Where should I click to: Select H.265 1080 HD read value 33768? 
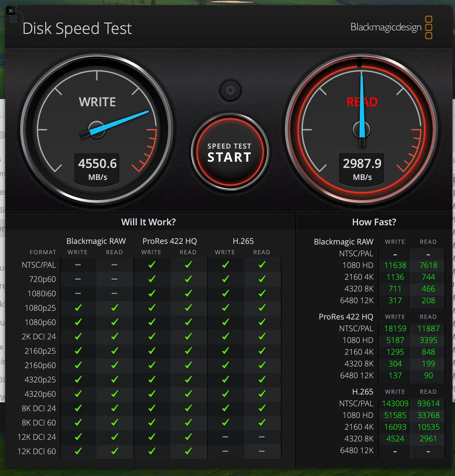(x=428, y=415)
